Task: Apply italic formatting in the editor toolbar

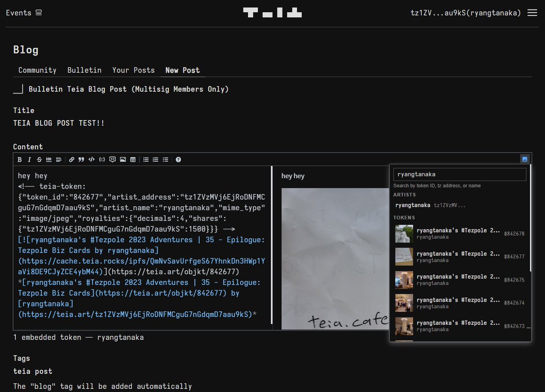Action: click(x=29, y=159)
